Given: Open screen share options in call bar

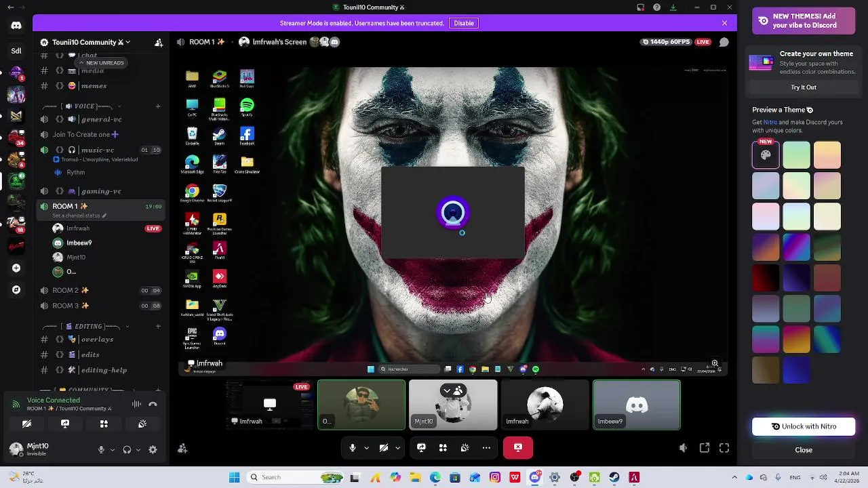Looking at the screenshot, I should tap(421, 447).
